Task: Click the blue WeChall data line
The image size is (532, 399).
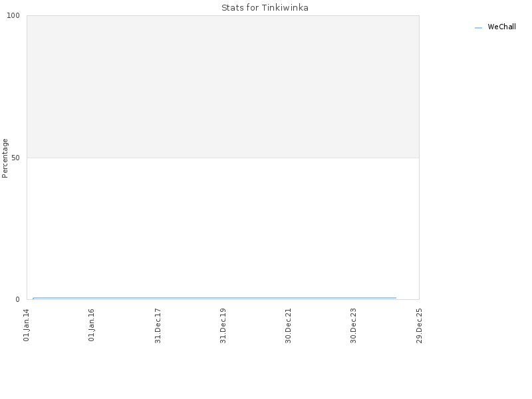Action: tap(214, 298)
